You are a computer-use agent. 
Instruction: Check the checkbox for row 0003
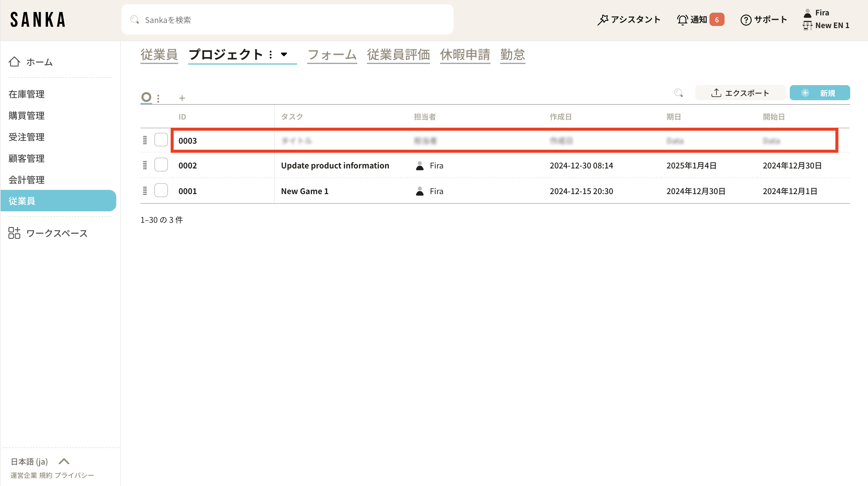tap(161, 140)
